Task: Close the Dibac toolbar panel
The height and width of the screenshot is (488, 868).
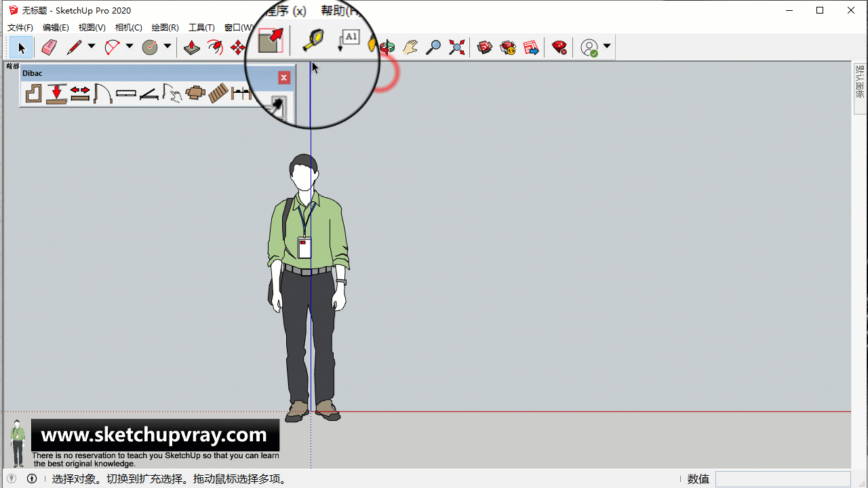Action: 284,78
